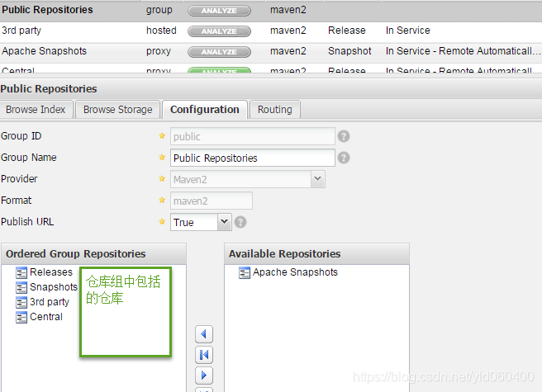
Task: Click the move-all-left first arrow button
Action: pos(204,355)
